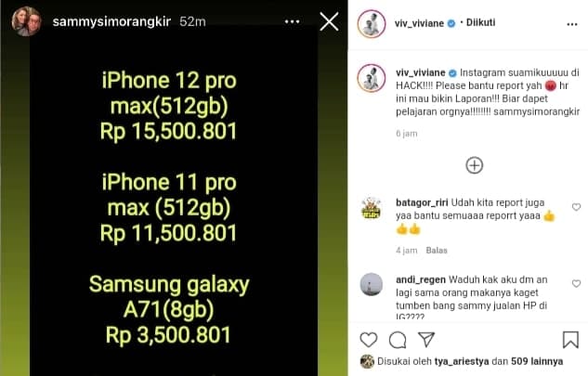Like the post with heart icon
The height and width of the screenshot is (376, 588).
(368, 340)
